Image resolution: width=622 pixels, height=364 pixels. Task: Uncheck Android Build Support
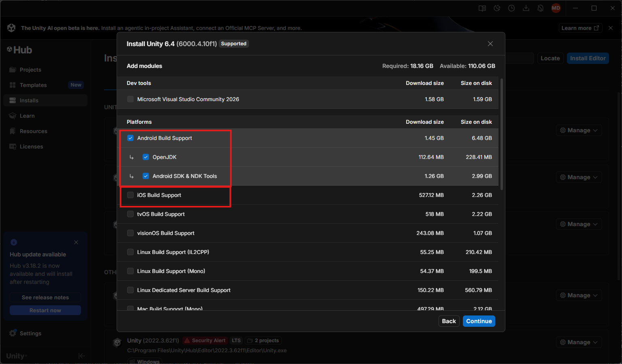(x=130, y=138)
